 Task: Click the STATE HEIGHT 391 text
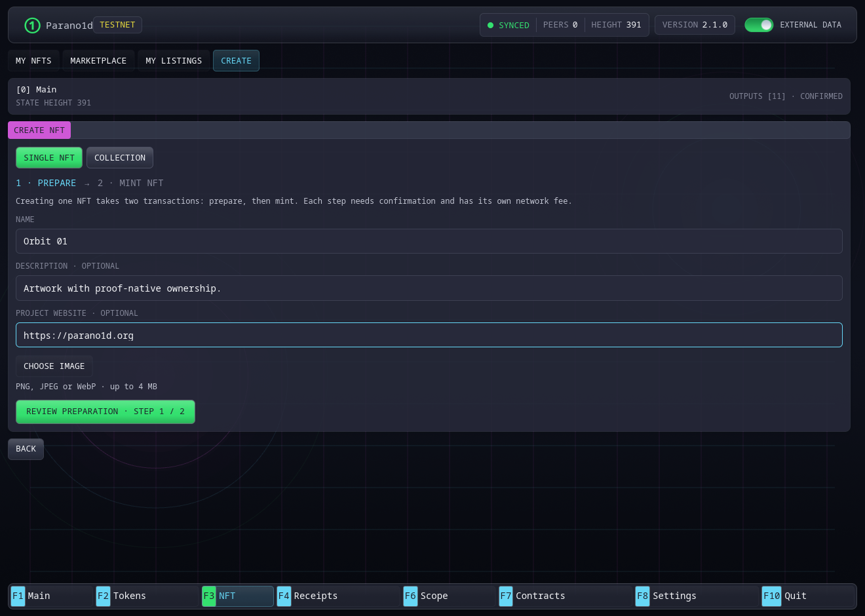click(53, 103)
